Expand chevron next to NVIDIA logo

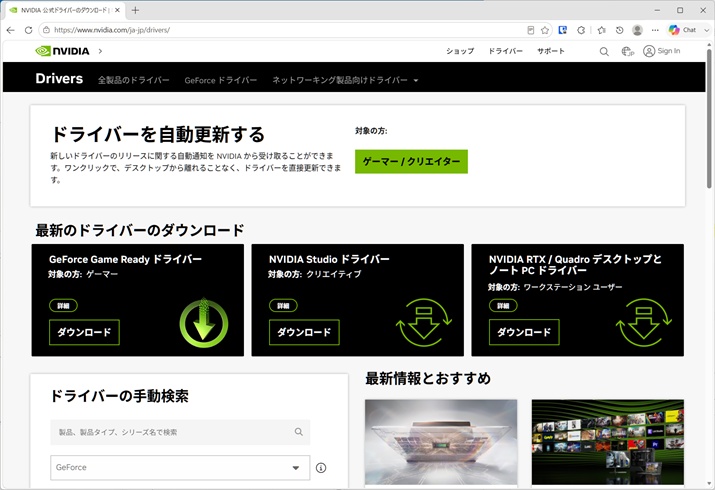click(100, 51)
